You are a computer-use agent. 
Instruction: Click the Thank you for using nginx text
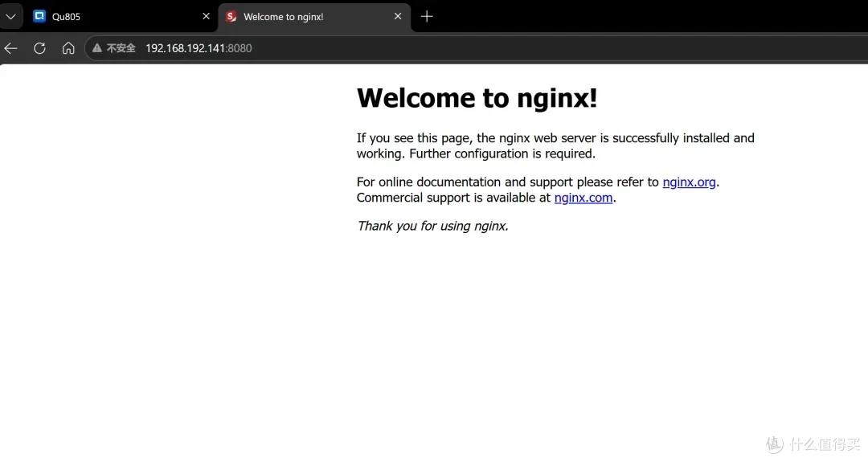[432, 226]
